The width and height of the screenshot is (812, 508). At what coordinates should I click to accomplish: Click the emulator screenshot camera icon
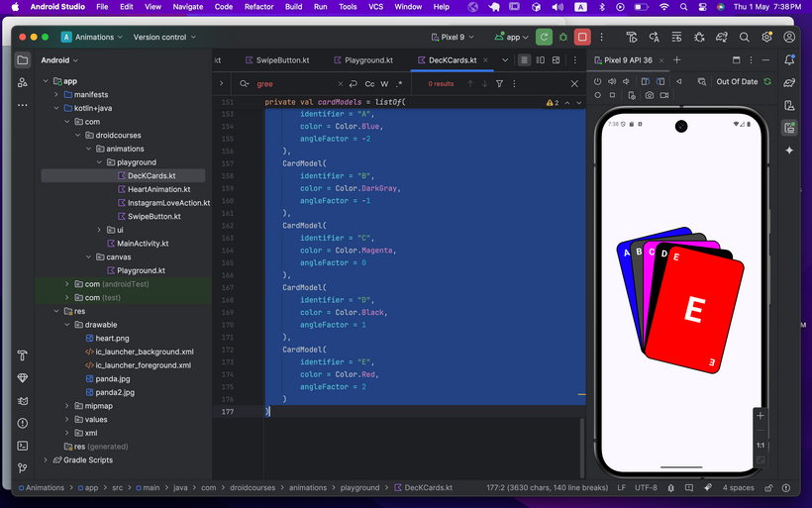(649, 95)
